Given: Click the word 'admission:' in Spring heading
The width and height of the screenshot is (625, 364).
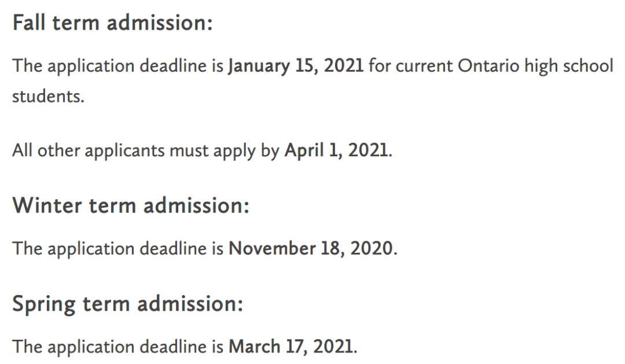Looking at the screenshot, I should click(190, 304).
